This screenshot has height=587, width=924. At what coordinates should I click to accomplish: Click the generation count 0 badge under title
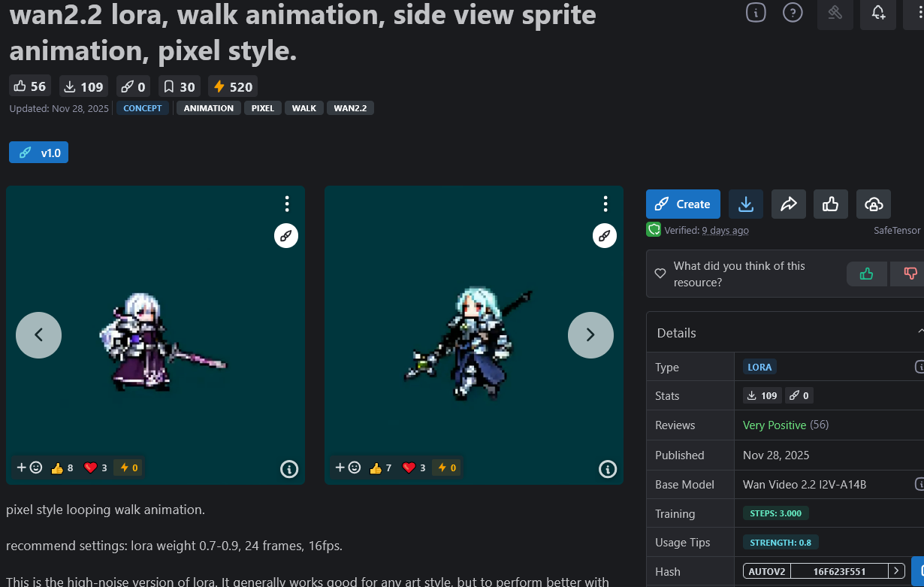[133, 86]
